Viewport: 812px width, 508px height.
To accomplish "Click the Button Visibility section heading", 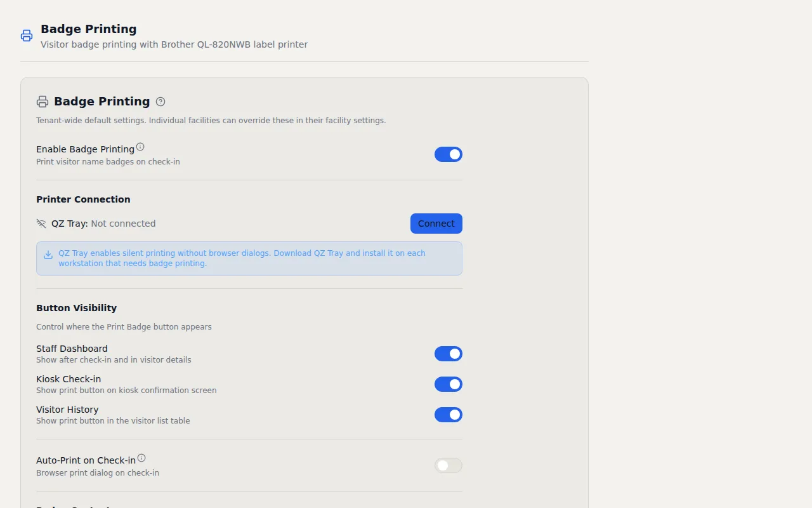I will coord(76,308).
